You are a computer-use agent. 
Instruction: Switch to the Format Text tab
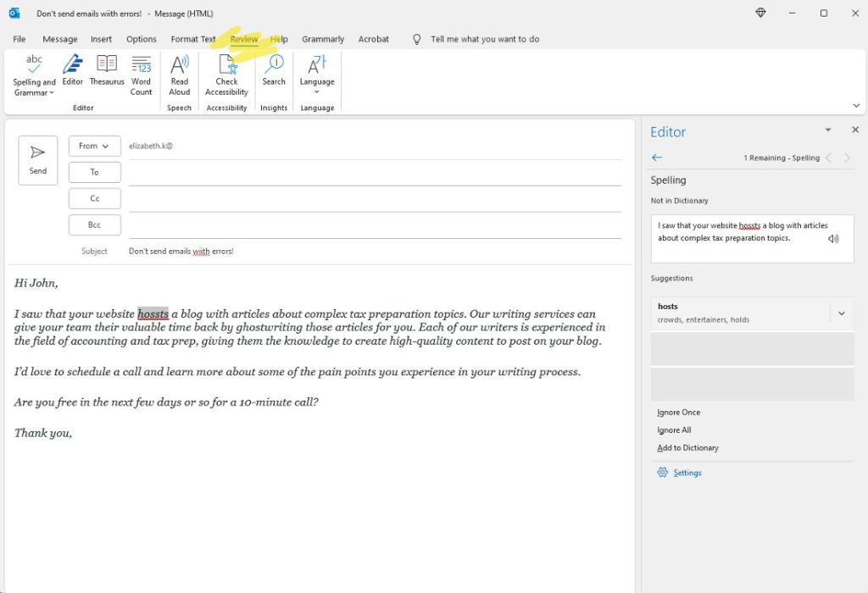[192, 39]
